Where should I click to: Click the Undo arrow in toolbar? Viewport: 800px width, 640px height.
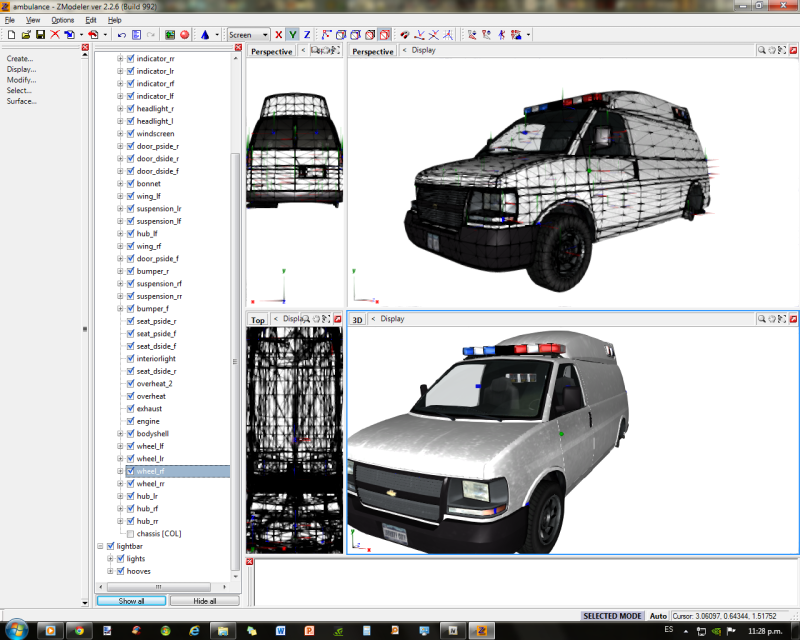click(121, 34)
